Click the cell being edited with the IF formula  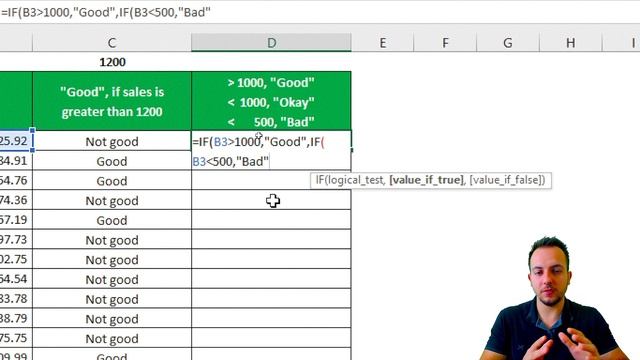[x=271, y=151]
